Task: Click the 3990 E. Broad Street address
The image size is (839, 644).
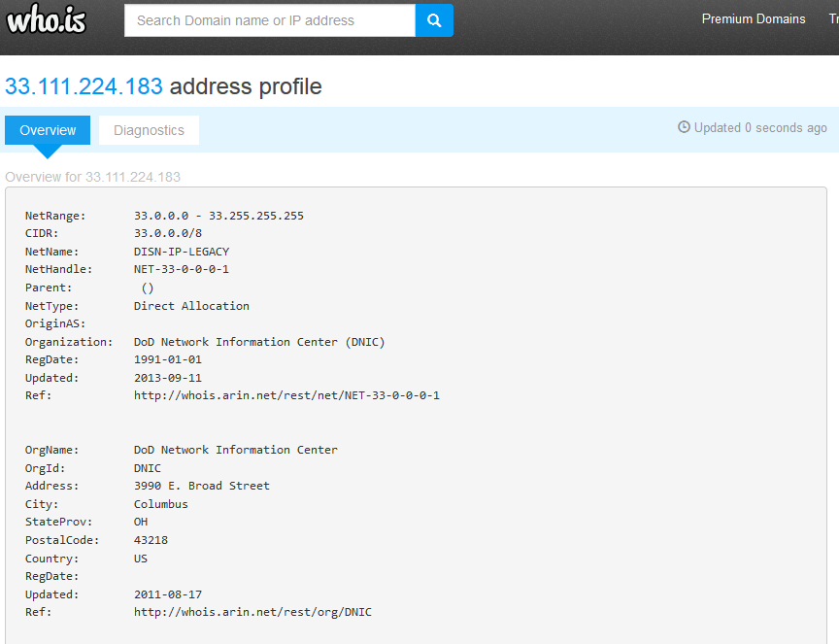Action: [202, 486]
